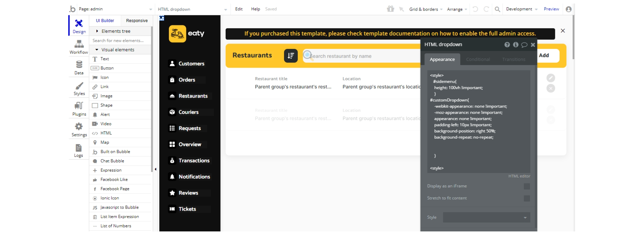This screenshot has width=644, height=236.
Task: Open the Data section icon
Action: 79,64
